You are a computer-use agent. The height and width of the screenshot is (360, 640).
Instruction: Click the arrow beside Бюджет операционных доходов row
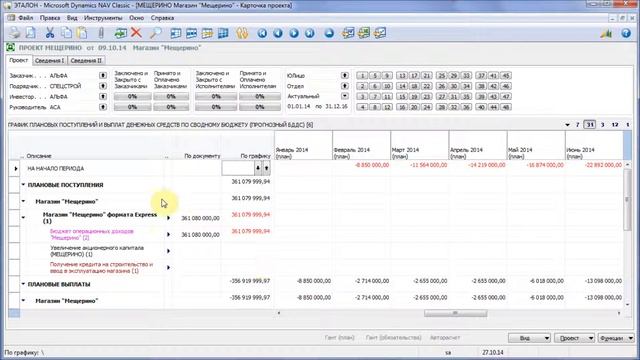pos(168,234)
